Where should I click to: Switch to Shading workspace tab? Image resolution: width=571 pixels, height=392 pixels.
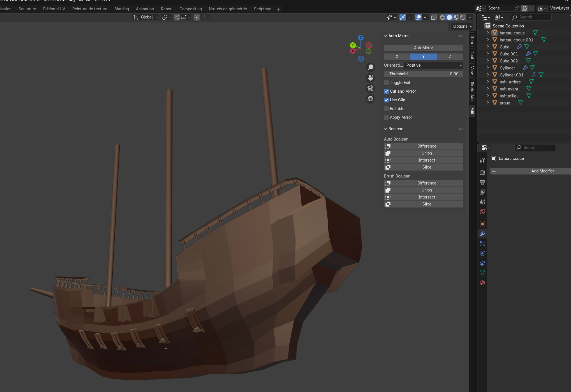point(121,9)
